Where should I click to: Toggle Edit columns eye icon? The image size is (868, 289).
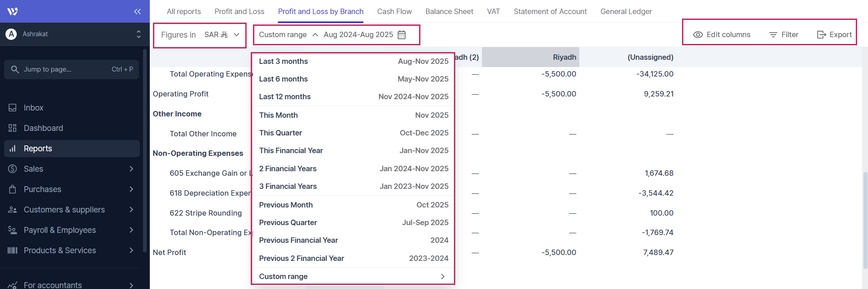coord(698,35)
